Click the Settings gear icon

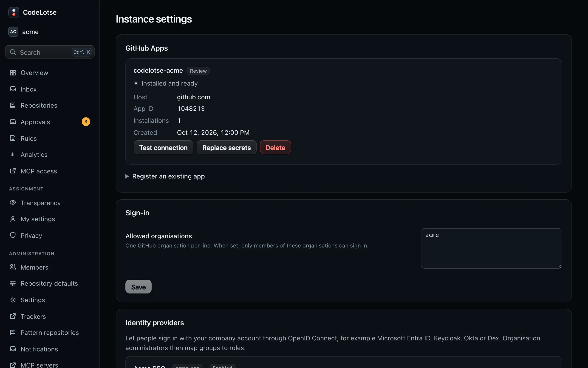[x=13, y=300]
